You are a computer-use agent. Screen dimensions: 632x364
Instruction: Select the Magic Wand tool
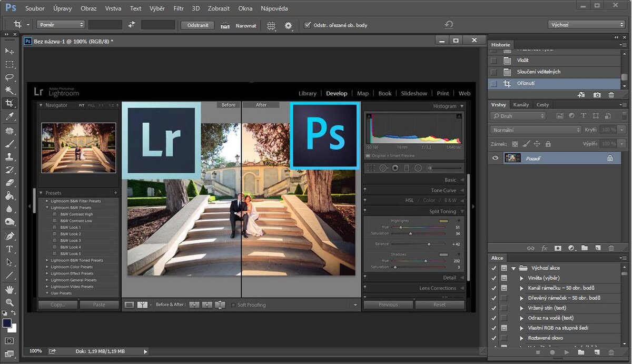pos(9,91)
